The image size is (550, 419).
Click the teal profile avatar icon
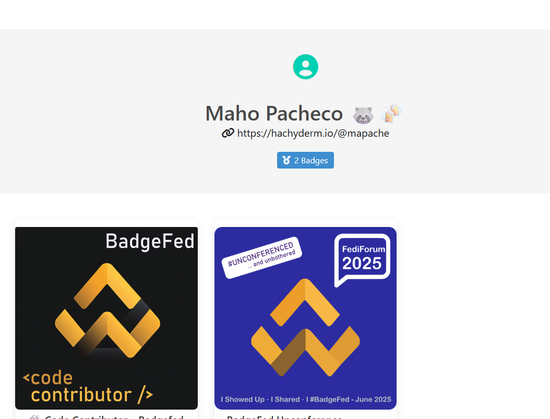(x=306, y=67)
